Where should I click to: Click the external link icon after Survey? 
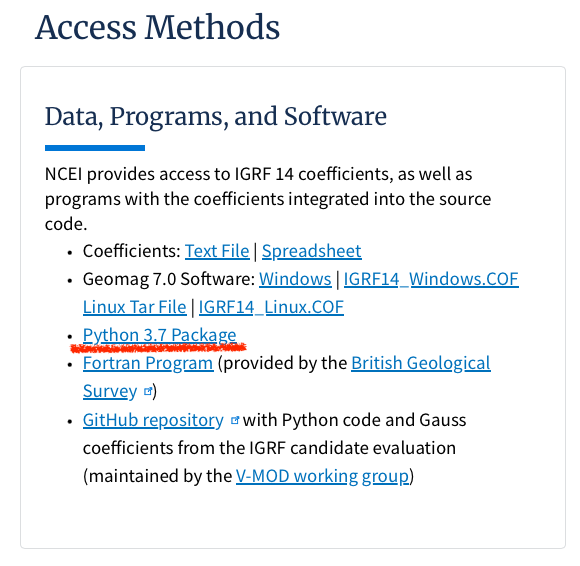click(x=148, y=391)
